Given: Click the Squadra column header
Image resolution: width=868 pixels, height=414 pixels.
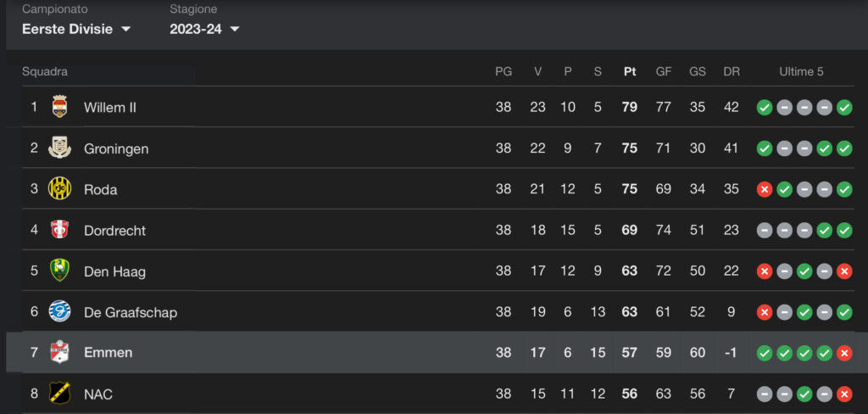Looking at the screenshot, I should pyautogui.click(x=45, y=72).
